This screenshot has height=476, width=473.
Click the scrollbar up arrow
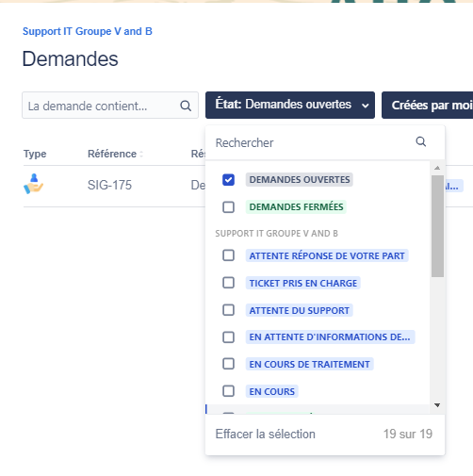(437, 168)
